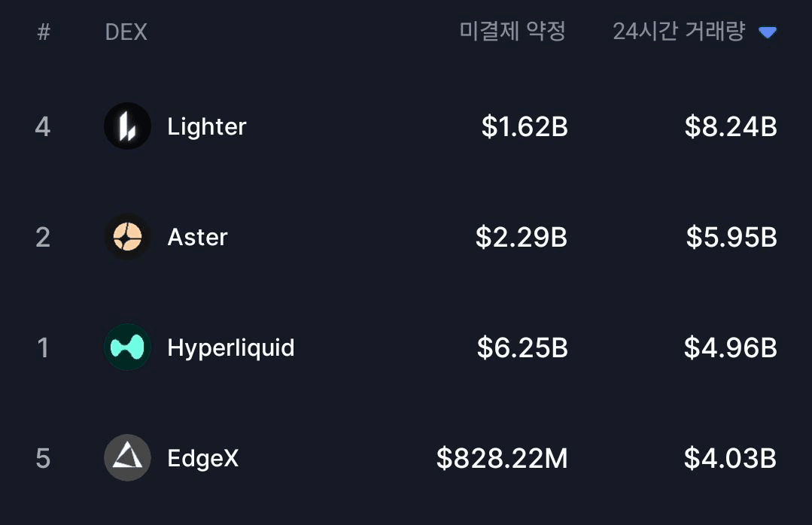Image resolution: width=812 pixels, height=525 pixels.
Task: Open the EdgeX DEX name link
Action: (x=202, y=458)
